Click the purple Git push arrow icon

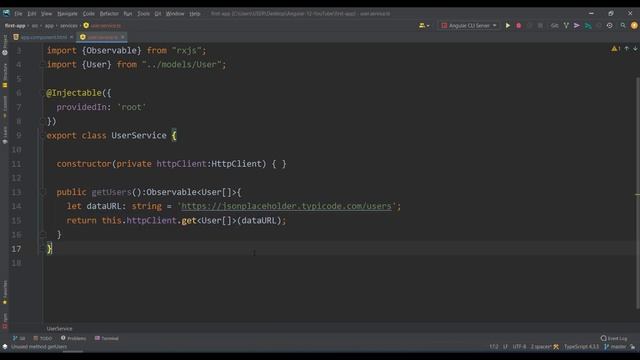[x=577, y=25]
